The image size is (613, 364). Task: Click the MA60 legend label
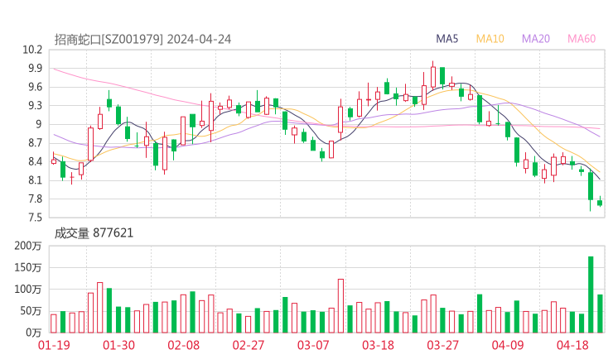click(582, 39)
